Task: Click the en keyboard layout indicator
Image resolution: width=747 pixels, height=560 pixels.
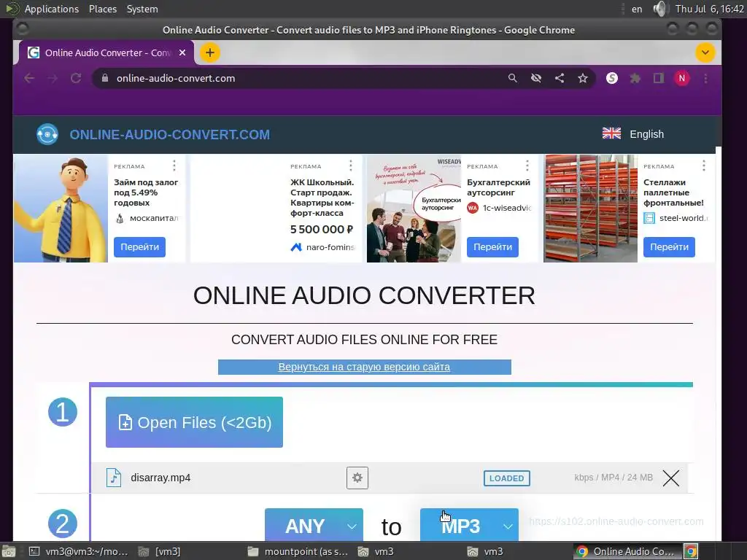Action: (637, 9)
